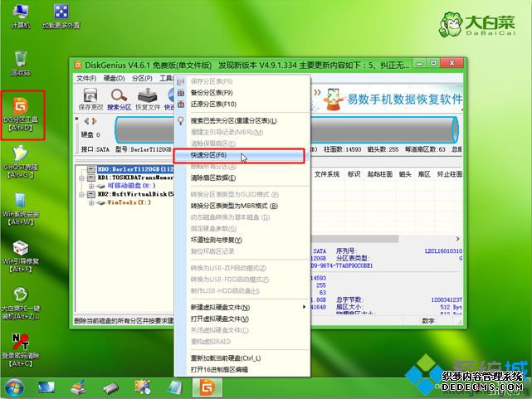
Task: Click the search lost partitions magnifier icon
Action: coord(181,120)
